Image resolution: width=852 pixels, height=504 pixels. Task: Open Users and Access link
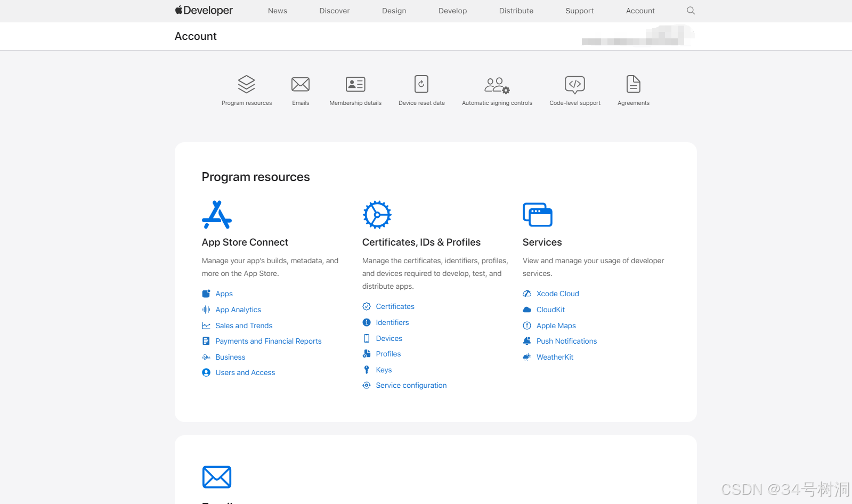[245, 372]
